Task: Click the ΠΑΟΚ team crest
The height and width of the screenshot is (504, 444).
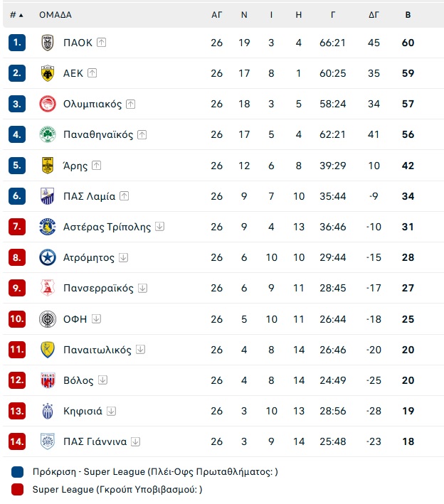Action: 48,43
